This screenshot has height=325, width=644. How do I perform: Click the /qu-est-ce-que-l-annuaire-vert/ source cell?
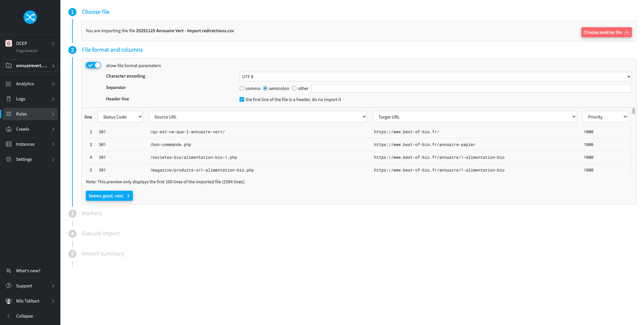tap(187, 132)
